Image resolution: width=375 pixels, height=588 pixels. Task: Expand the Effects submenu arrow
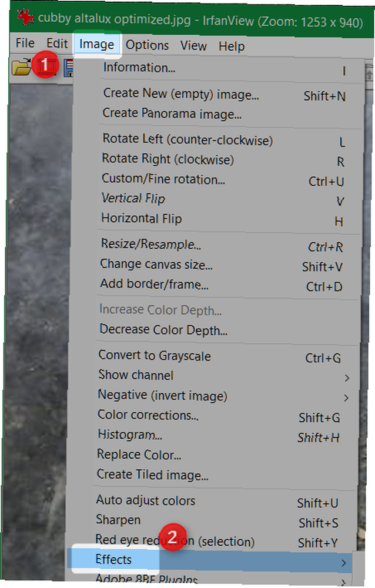click(x=343, y=563)
